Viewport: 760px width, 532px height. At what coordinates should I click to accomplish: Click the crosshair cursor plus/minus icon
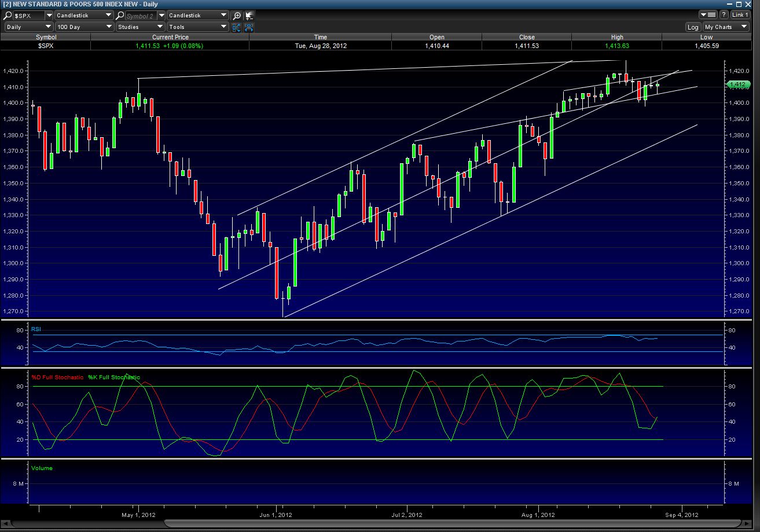[249, 16]
